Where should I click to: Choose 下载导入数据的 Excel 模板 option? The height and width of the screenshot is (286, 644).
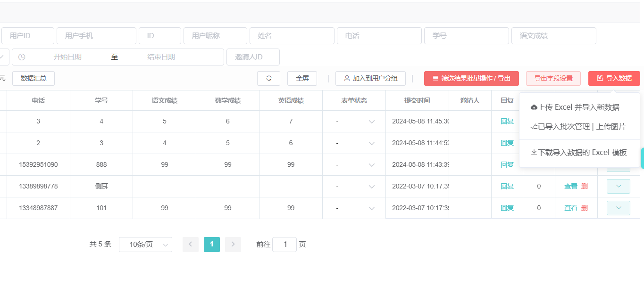[x=579, y=152]
